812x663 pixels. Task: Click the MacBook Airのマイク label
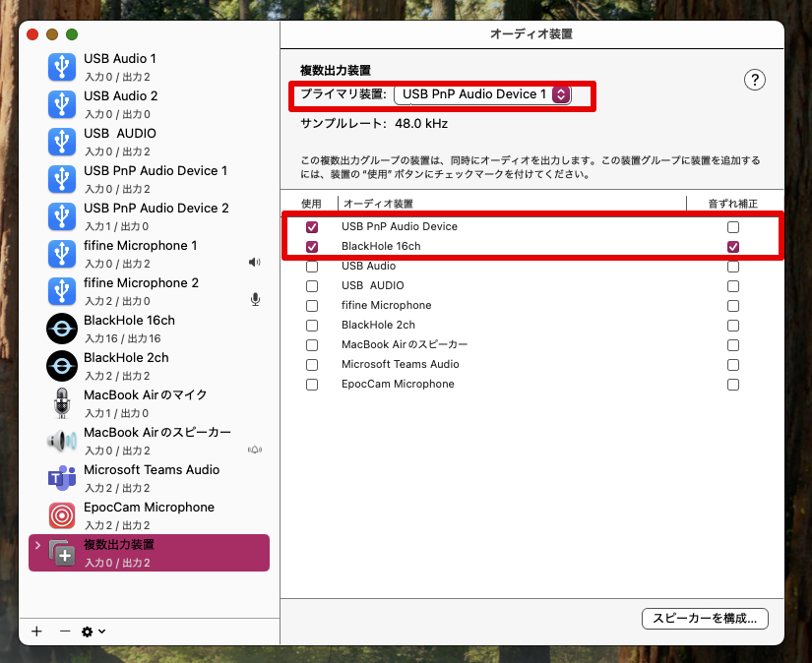pos(145,394)
